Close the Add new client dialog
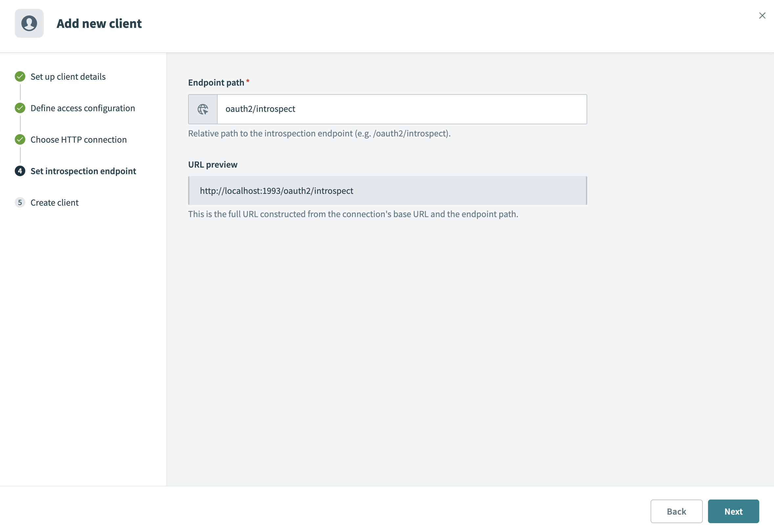The height and width of the screenshot is (532, 774). 762,16
